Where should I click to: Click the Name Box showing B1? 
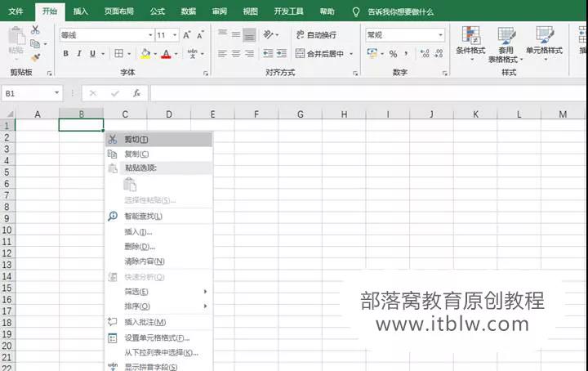[x=32, y=93]
